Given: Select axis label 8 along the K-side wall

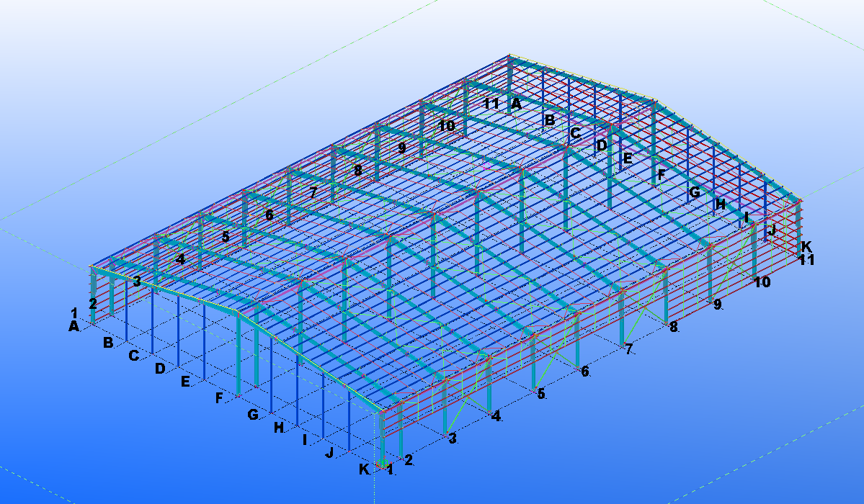Looking at the screenshot, I should click(673, 327).
